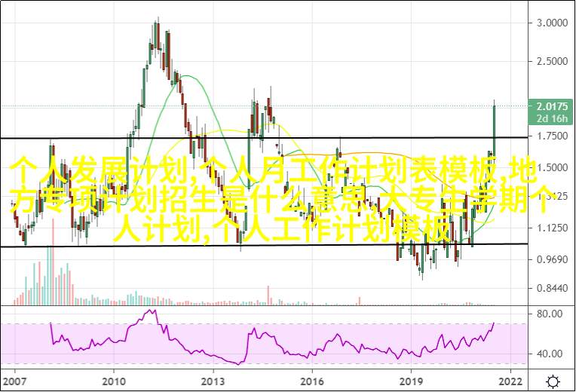Click the 2022 label on time axis
This screenshot has width=576, height=392.
510,379
